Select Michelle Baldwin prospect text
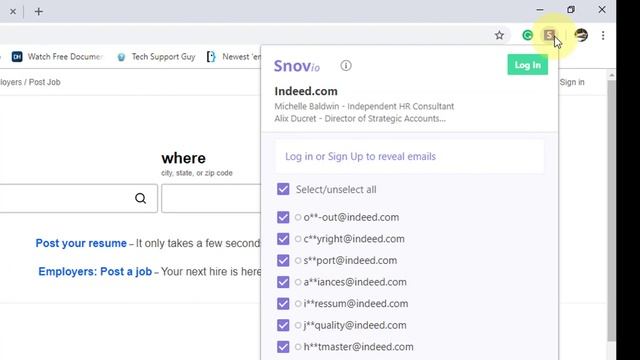640x360 pixels. (x=364, y=106)
